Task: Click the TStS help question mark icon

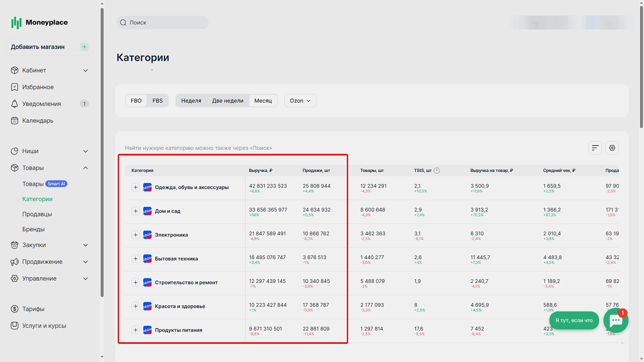Action: point(437,171)
